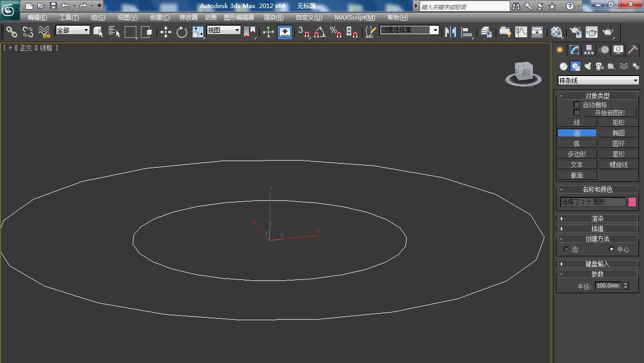The height and width of the screenshot is (363, 644).
Task: Open the Curve Editor icon
Action: (521, 32)
